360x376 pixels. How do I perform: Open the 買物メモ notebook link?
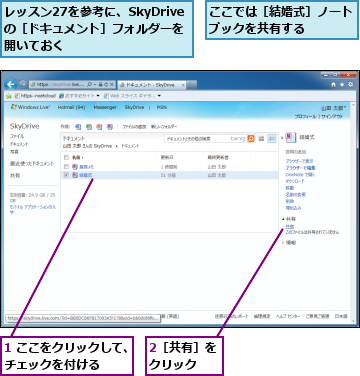tap(86, 167)
